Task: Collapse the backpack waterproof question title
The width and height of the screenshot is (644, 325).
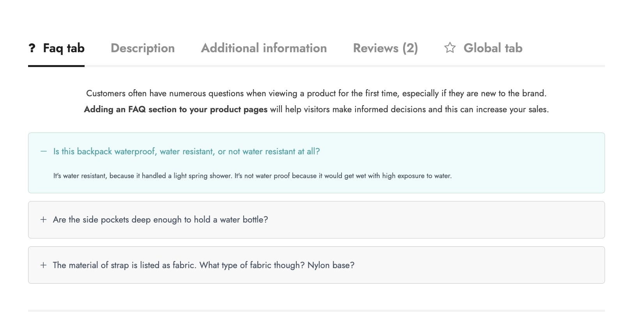Action: [186, 152]
